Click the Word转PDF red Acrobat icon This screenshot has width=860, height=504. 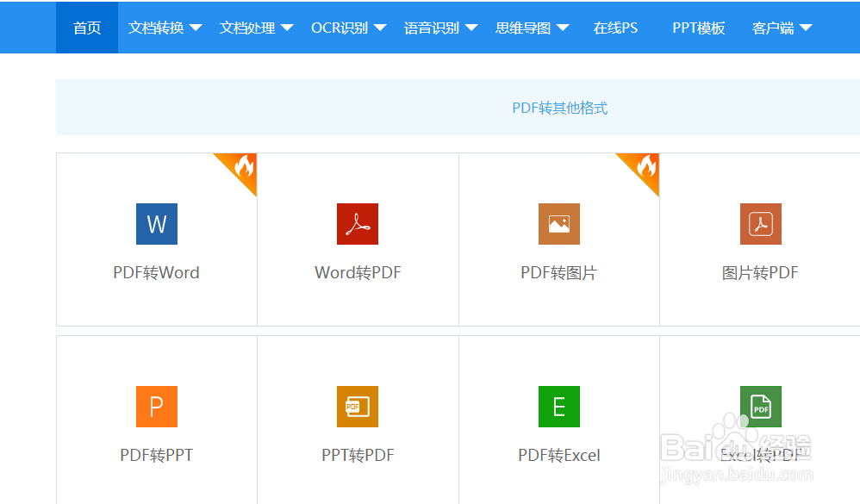coord(358,224)
